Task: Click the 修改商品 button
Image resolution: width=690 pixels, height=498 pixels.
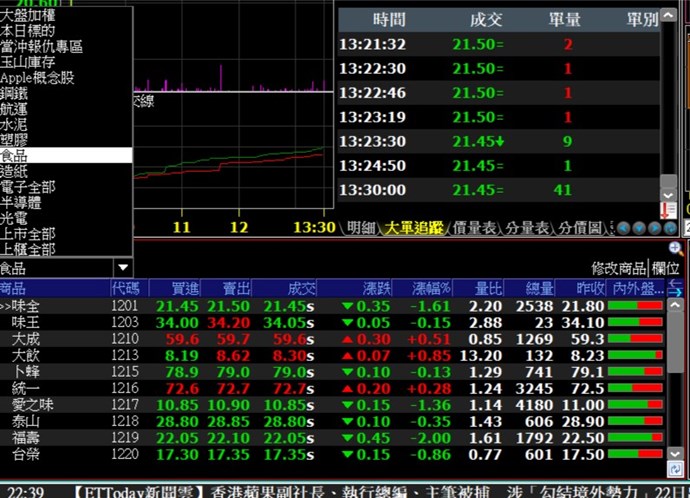Action: click(x=619, y=268)
